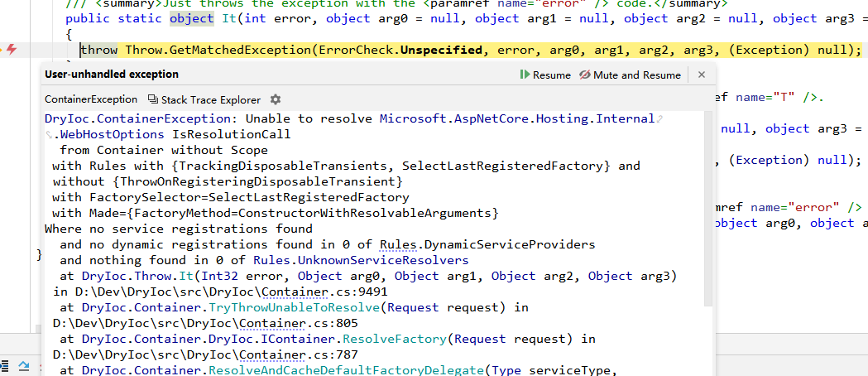Click the exception popup vertical scrollbar
Viewport: 868px width, 376px height.
pos(708,208)
